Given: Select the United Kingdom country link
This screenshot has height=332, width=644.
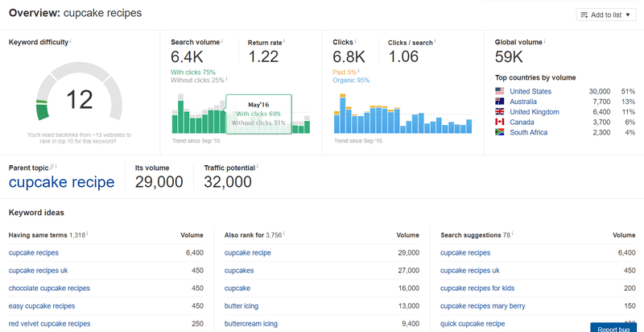Looking at the screenshot, I should [535, 112].
